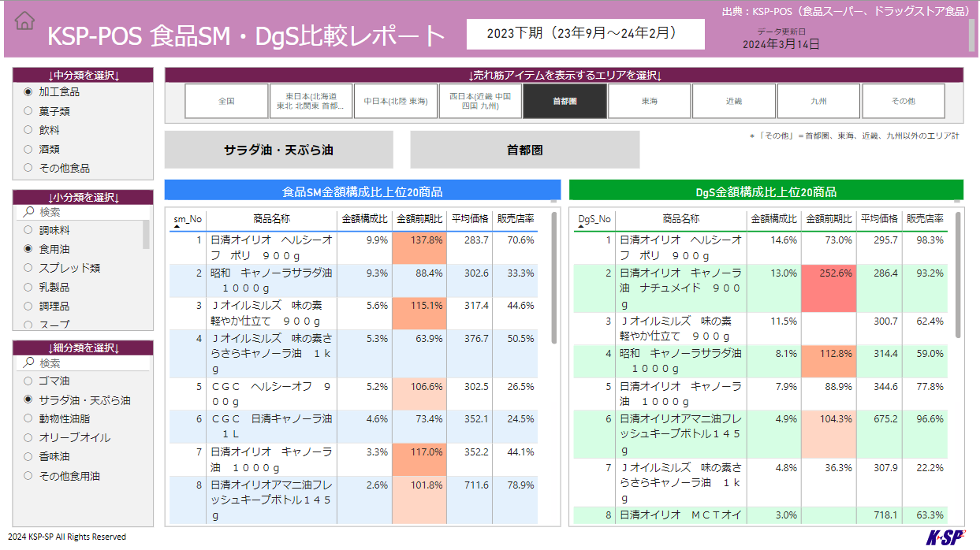This screenshot has width=980, height=550.
Task: Select 乳製品 radio option
Action: [x=28, y=287]
